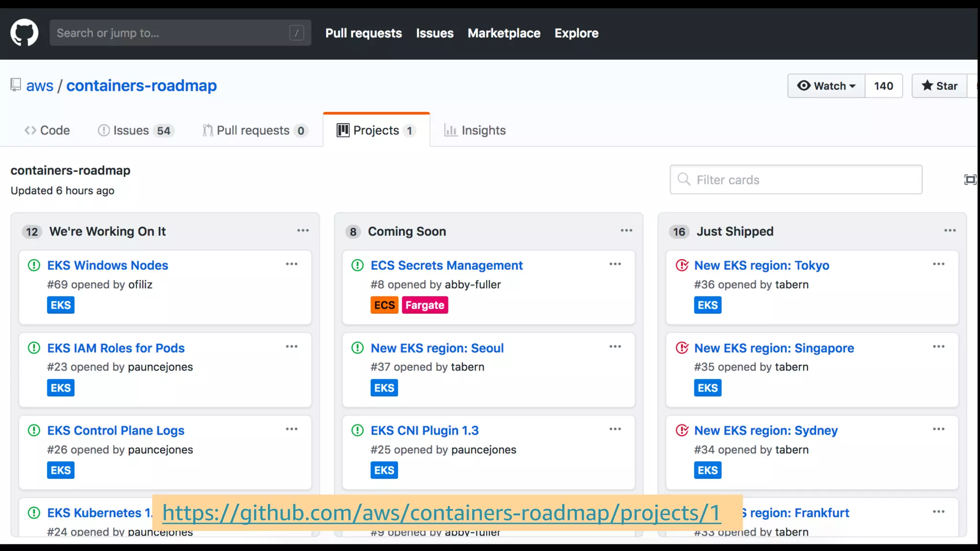Open card menu for EKS Control Plane Logs

pos(291,429)
